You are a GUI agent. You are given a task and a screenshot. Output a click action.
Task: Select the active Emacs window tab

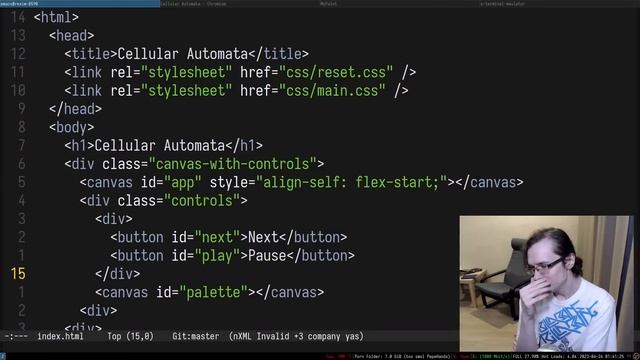click(x=80, y=4)
